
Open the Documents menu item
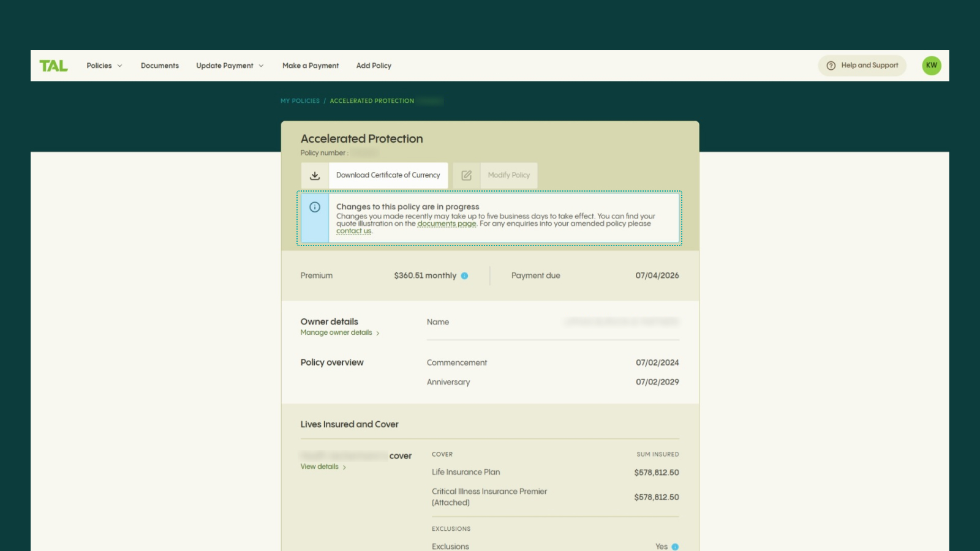(160, 66)
